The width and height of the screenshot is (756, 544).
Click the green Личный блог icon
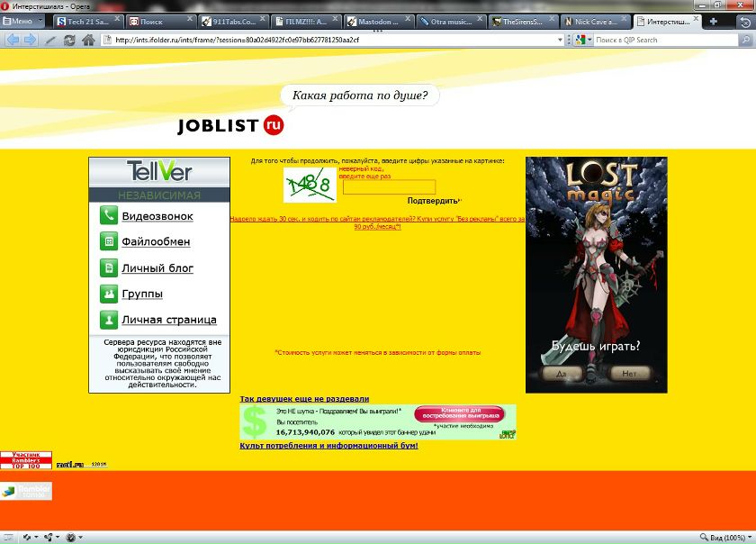pos(108,267)
